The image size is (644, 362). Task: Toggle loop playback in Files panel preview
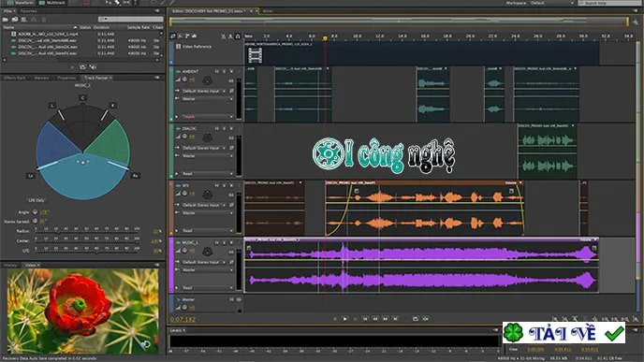(82, 67)
